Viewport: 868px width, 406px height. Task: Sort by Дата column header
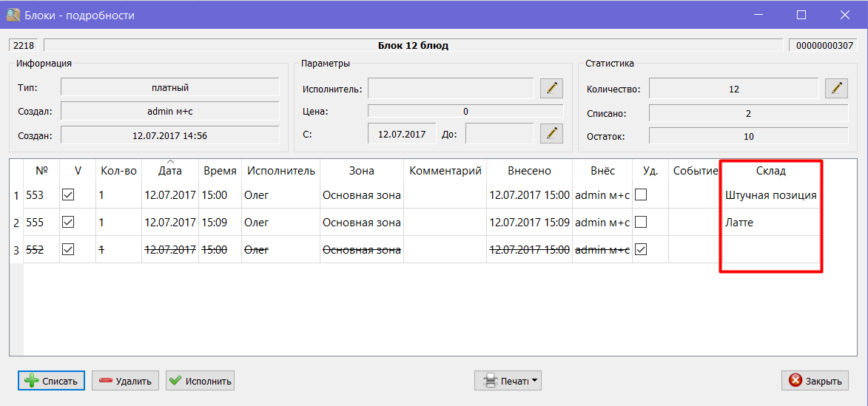[169, 171]
